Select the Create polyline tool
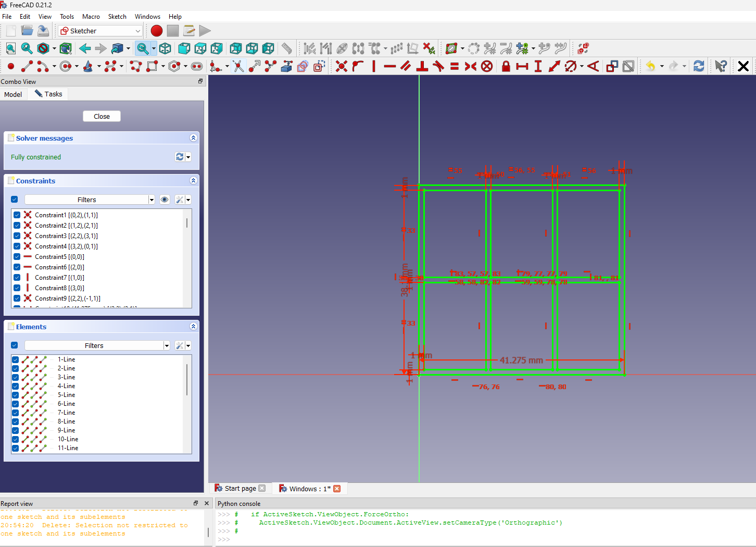The height and width of the screenshot is (547, 756). [136, 66]
